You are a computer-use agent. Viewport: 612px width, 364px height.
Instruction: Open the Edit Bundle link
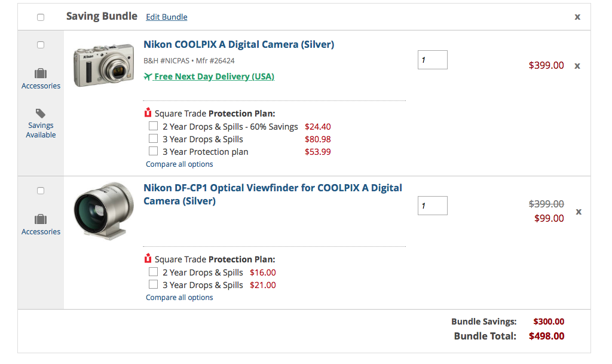click(x=167, y=17)
